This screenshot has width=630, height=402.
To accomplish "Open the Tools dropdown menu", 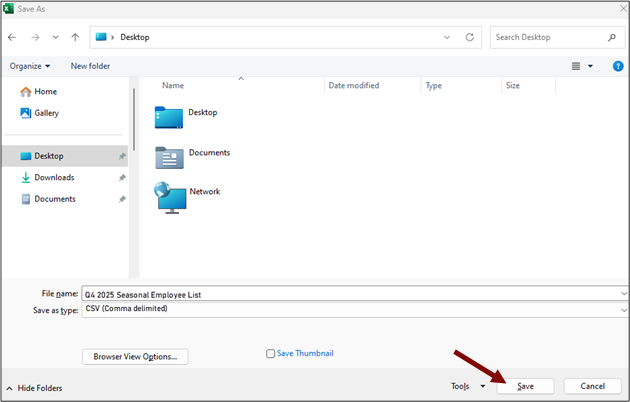I will [x=467, y=386].
